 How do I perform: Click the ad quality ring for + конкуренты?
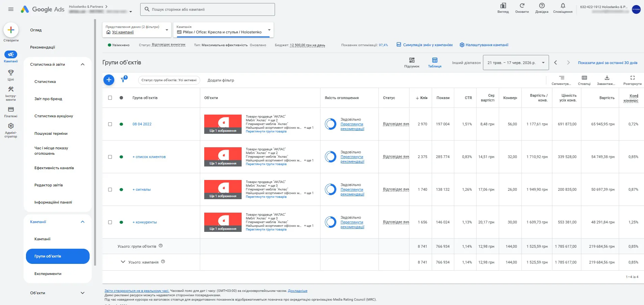pos(331,222)
